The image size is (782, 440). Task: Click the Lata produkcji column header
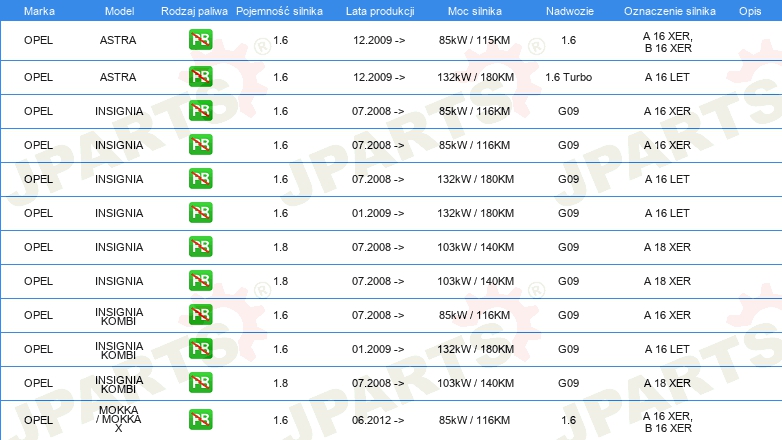coord(380,11)
